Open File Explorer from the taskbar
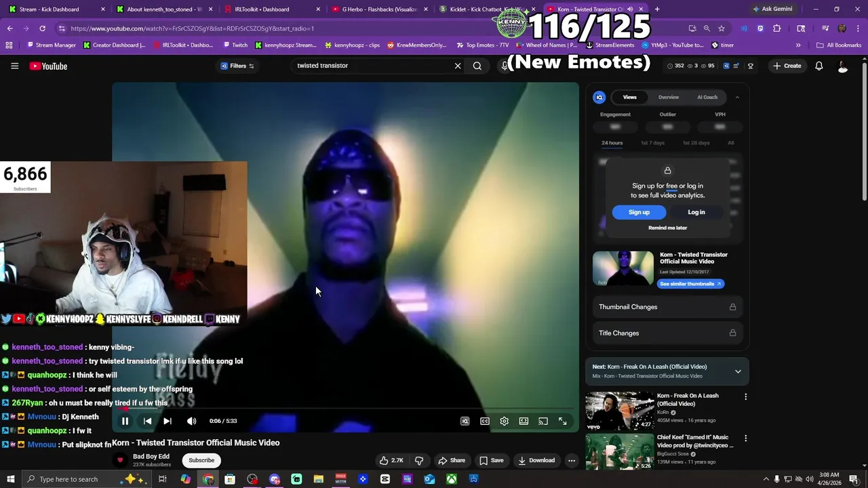Image resolution: width=868 pixels, height=488 pixels. 319,479
